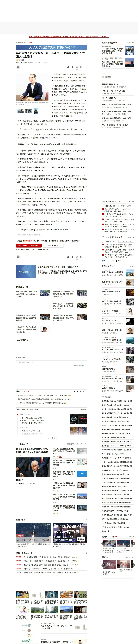Open AI法案、悪質事案を国が調査 news item

64,451
